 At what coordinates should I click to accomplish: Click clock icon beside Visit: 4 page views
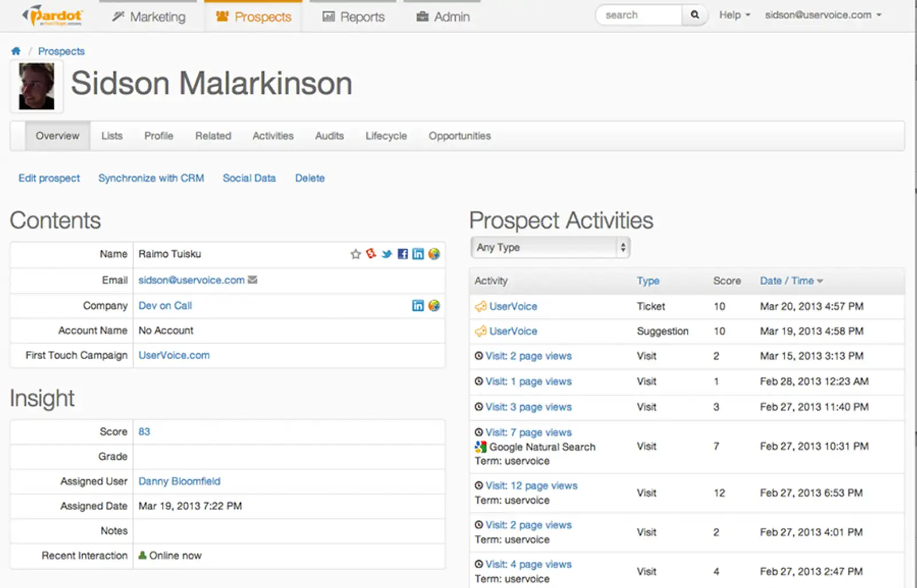coord(479,564)
